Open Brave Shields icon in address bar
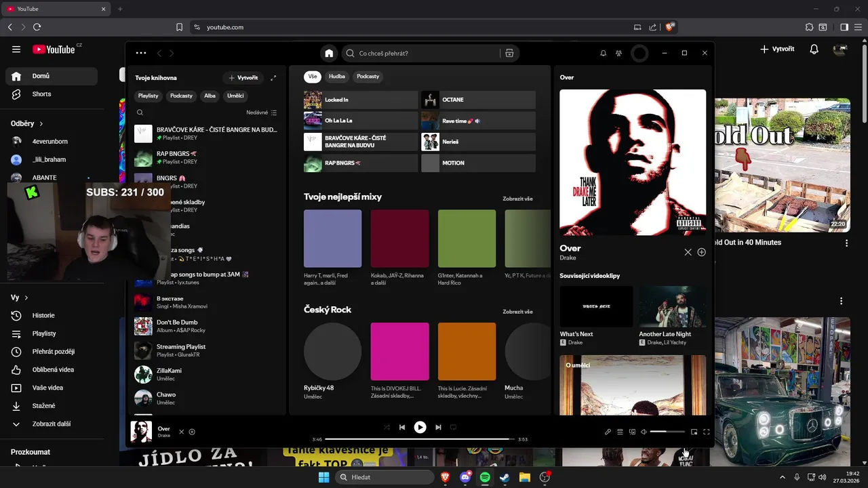The width and height of the screenshot is (868, 488). [x=669, y=27]
